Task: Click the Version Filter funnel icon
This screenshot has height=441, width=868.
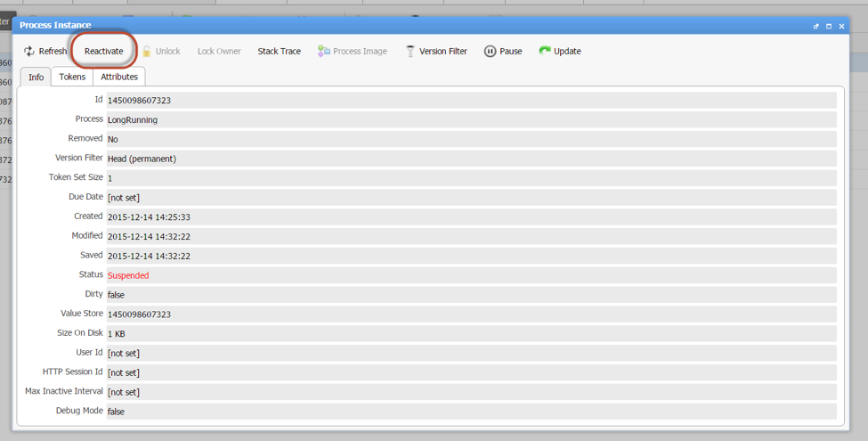Action: tap(410, 51)
